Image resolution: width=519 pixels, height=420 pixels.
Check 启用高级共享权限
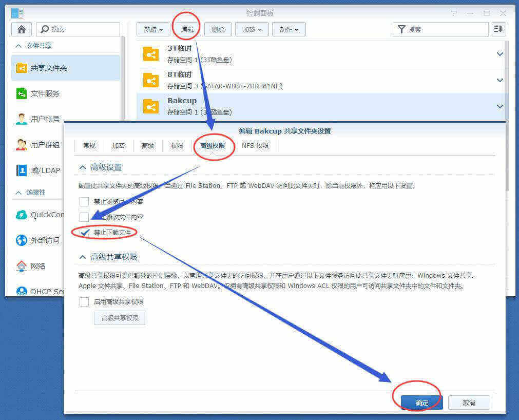pyautogui.click(x=84, y=302)
